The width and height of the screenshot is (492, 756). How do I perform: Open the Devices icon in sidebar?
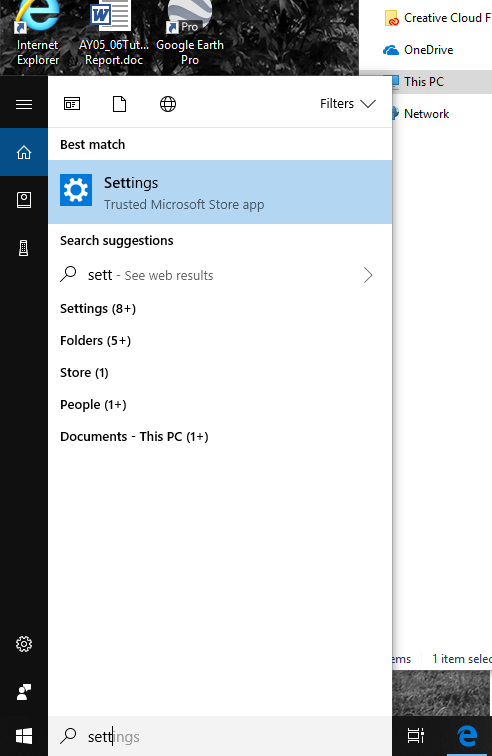pyautogui.click(x=24, y=248)
